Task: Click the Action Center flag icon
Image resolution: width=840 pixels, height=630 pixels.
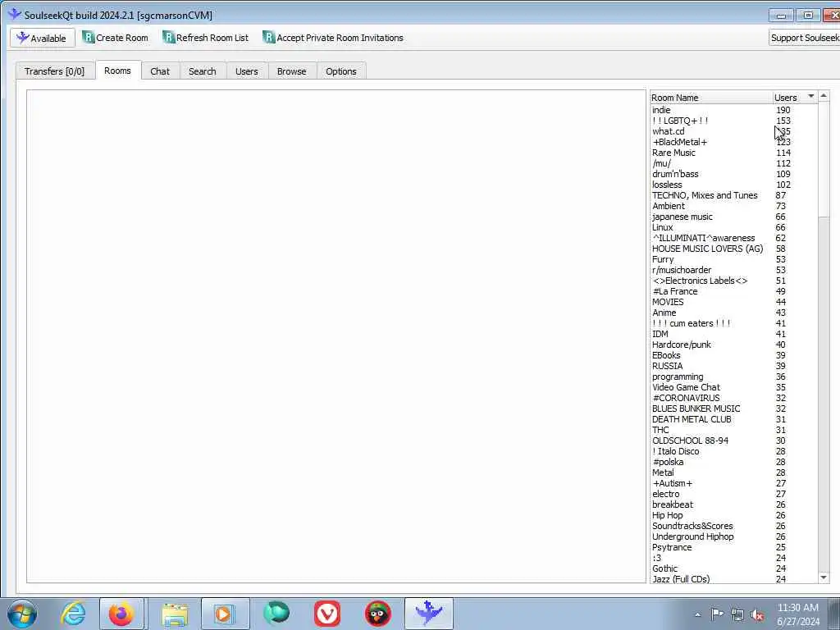Action: coord(717,614)
